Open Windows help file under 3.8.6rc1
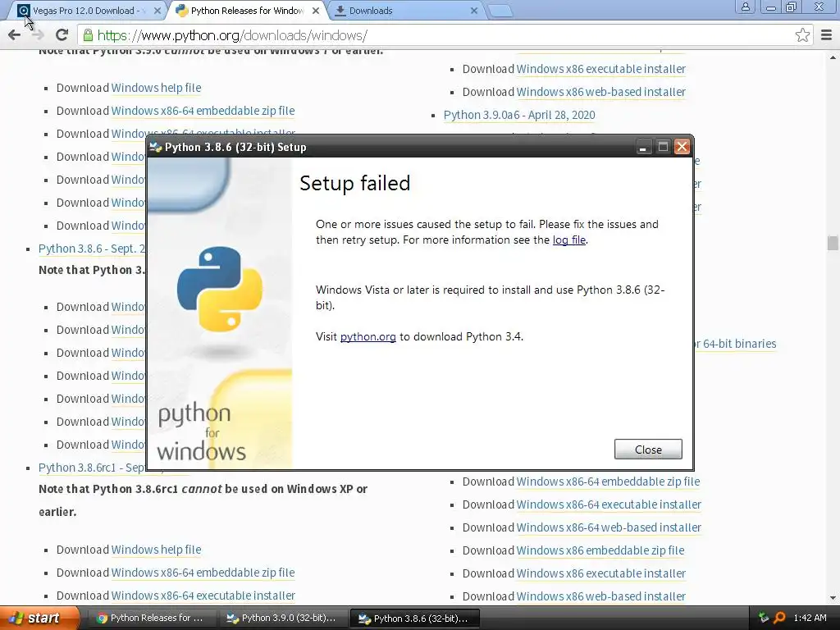 (x=156, y=550)
